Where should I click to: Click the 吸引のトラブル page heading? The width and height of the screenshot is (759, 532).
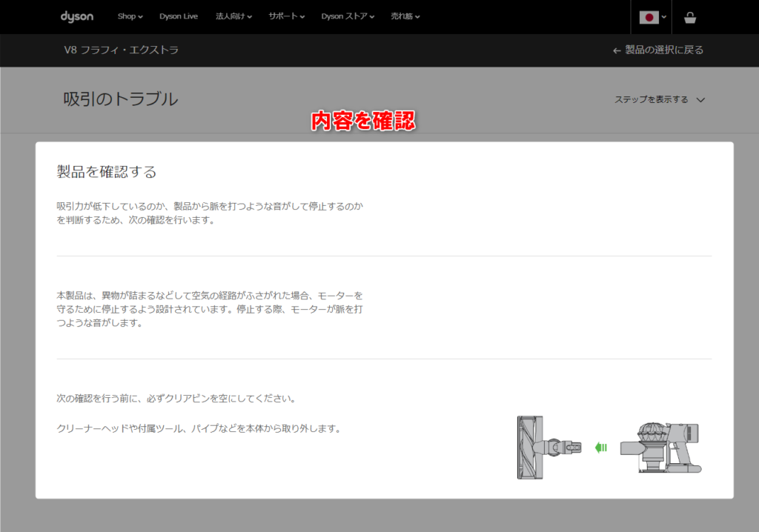(x=122, y=98)
